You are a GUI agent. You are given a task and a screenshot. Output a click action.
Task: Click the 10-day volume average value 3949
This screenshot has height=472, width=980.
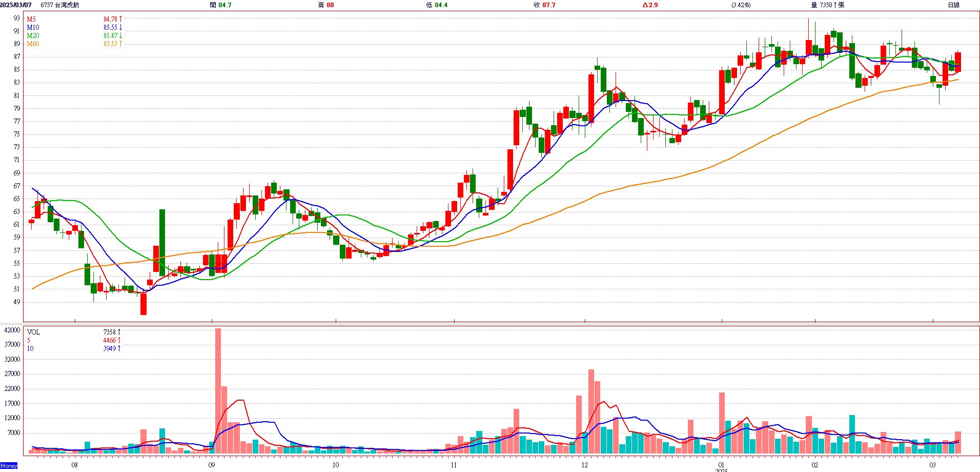(110, 348)
